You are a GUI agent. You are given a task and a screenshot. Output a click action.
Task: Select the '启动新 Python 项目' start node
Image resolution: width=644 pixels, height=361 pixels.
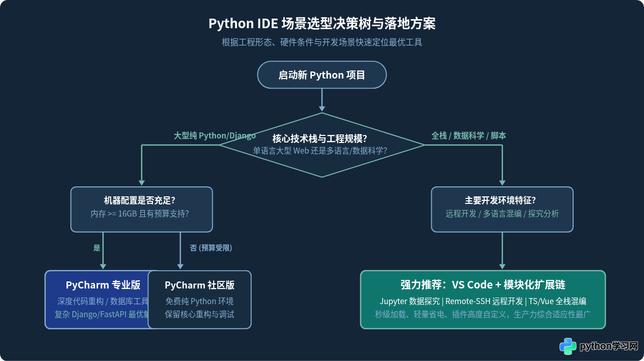tap(322, 75)
